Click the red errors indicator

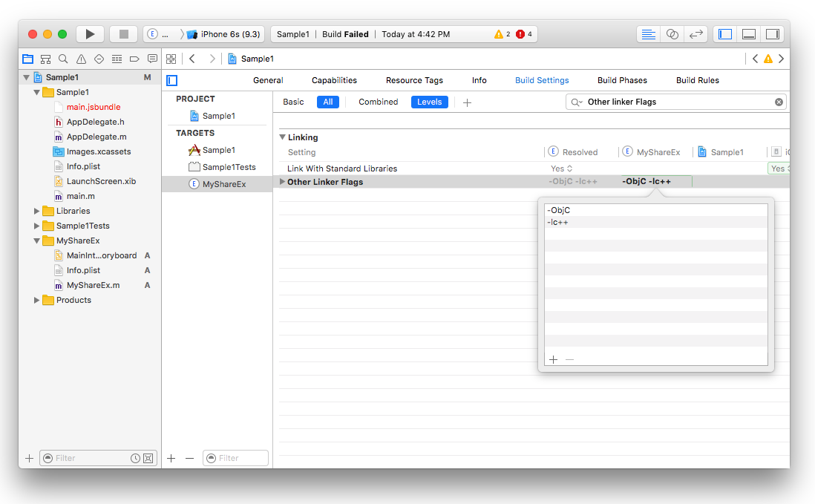pos(523,34)
